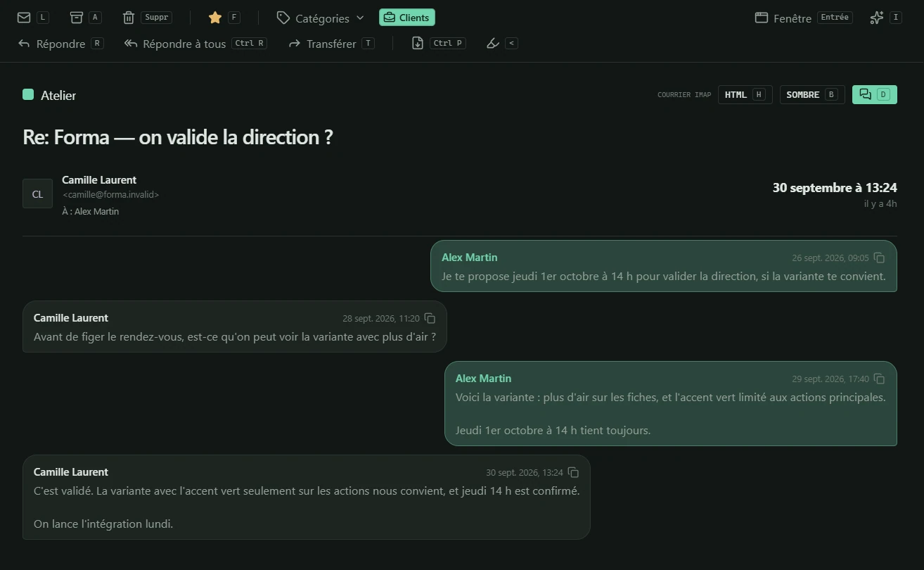Click the date 30 septembre à 13:24
The height and width of the screenshot is (570, 924).
point(835,188)
